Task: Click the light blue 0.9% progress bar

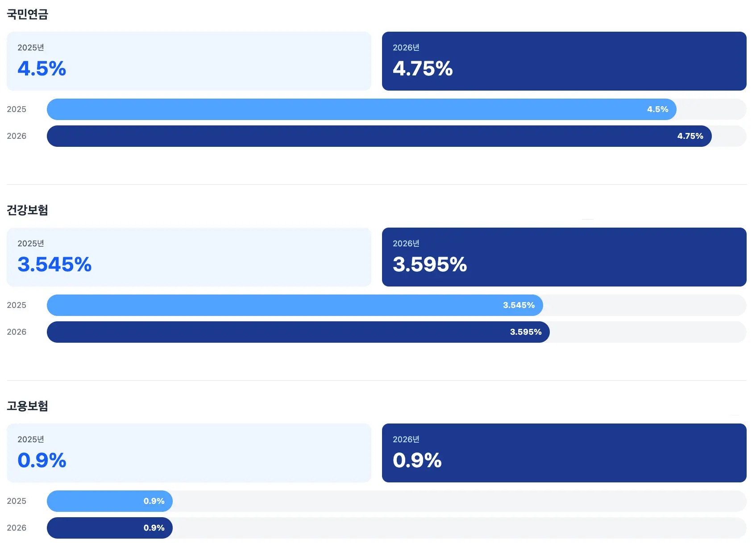Action: 109,501
